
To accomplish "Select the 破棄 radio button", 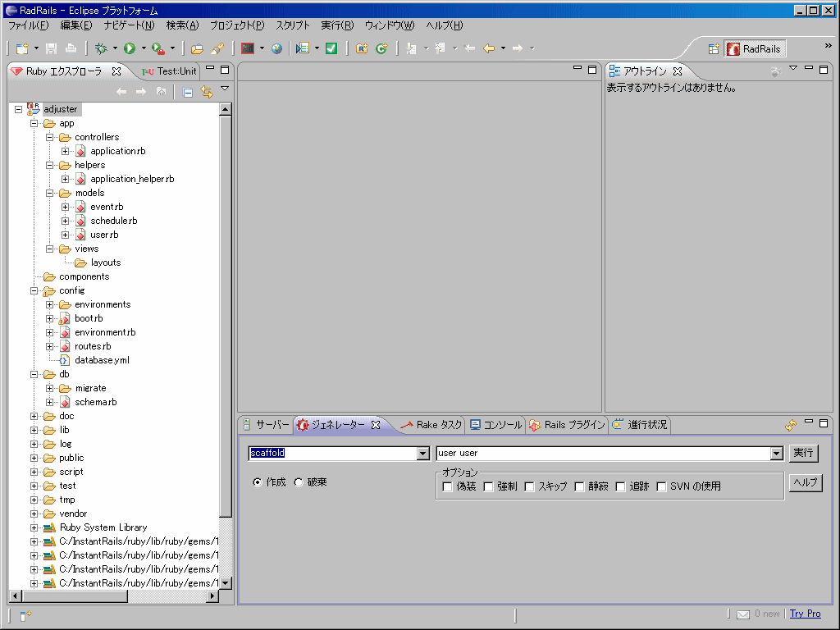I will [297, 483].
